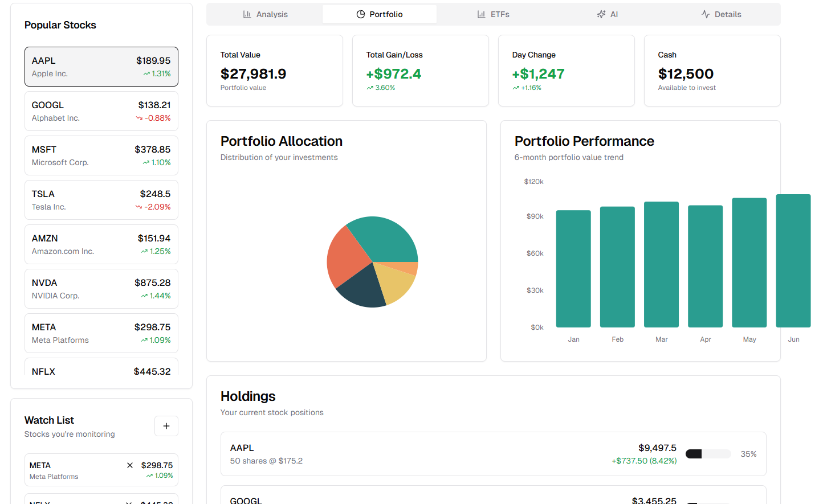This screenshot has height=504, width=823.
Task: Select GOOGL Alphabet Inc. stock card
Action: click(x=101, y=111)
